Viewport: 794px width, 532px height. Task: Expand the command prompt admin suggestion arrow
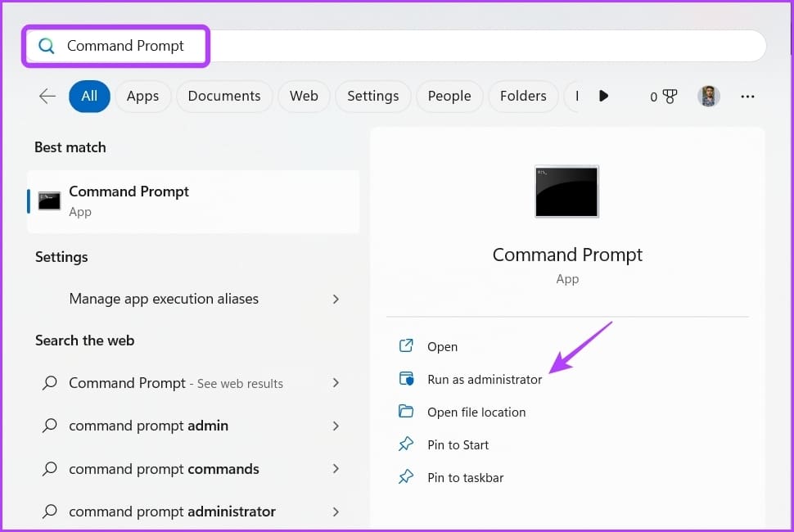point(336,426)
